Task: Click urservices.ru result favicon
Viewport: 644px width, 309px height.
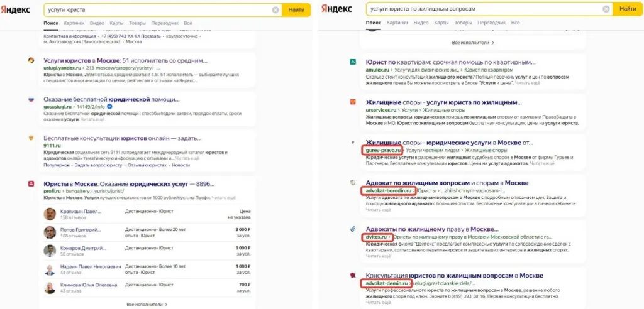Action: click(x=353, y=102)
